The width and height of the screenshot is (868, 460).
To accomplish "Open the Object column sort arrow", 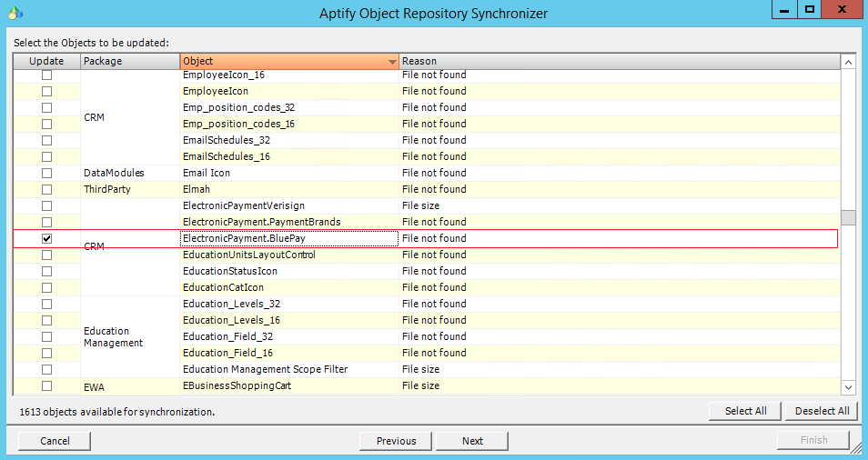I will [x=392, y=62].
